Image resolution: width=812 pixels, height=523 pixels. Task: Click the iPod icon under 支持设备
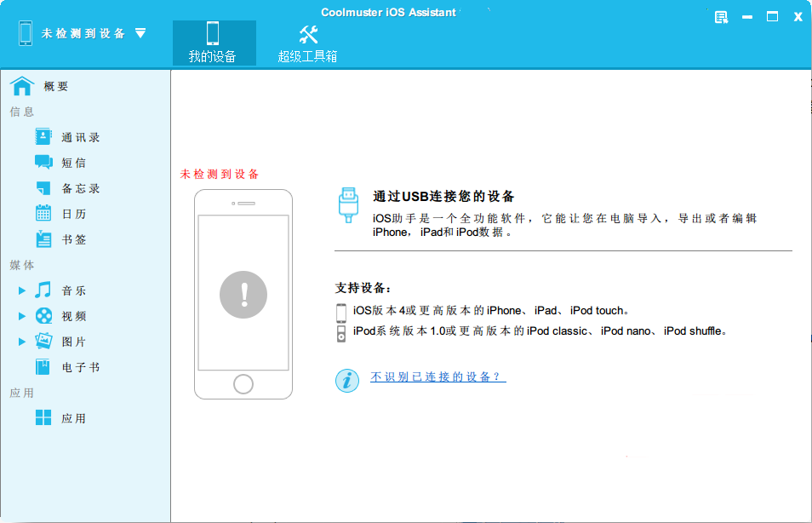click(x=341, y=333)
